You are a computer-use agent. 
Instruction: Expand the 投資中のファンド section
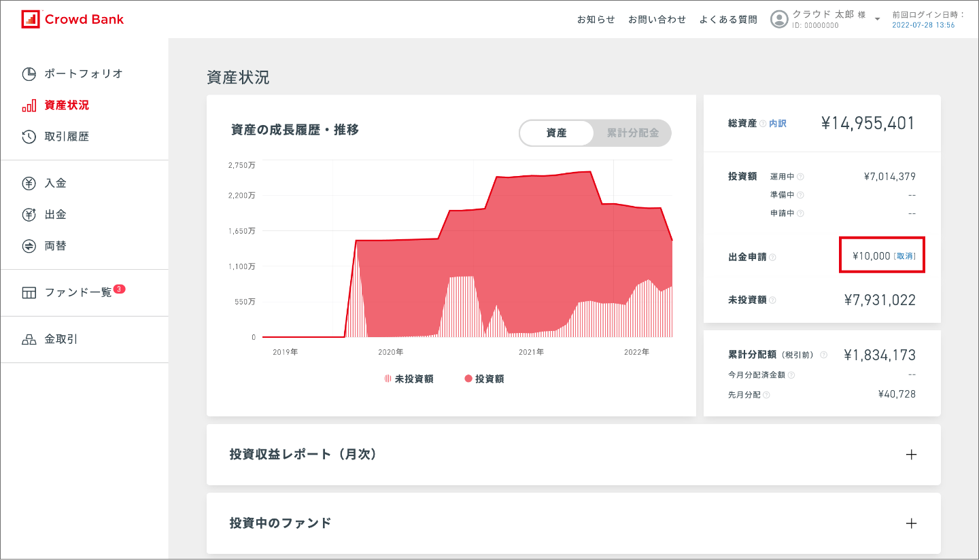(911, 523)
